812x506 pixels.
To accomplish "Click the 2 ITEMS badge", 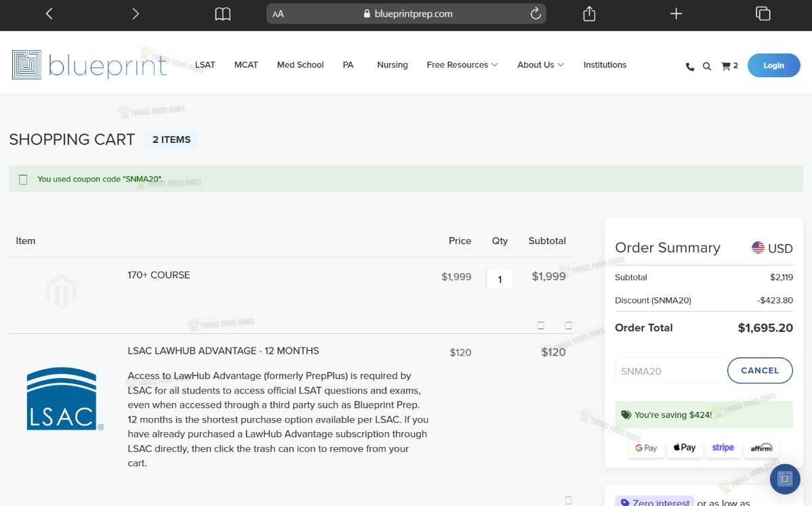I will click(171, 139).
